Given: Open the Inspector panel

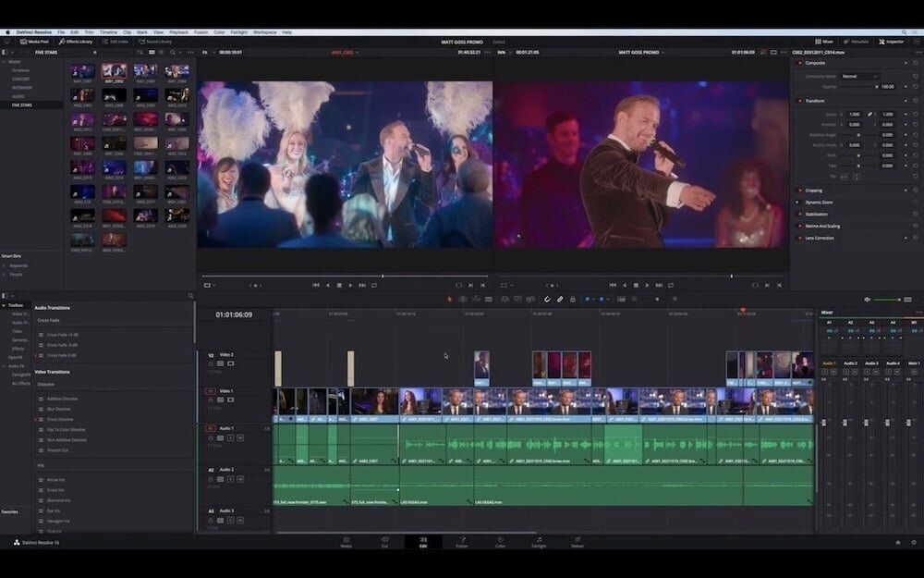Looking at the screenshot, I should pyautogui.click(x=893, y=42).
